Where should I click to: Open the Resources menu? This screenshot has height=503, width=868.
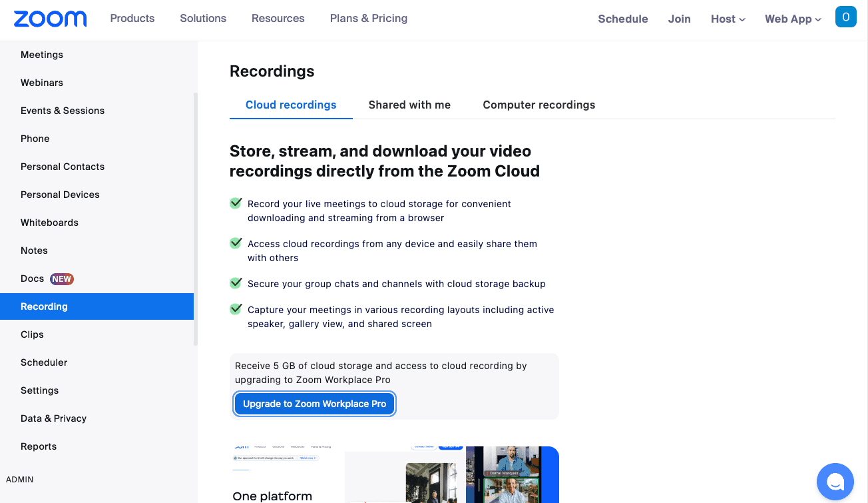tap(278, 19)
